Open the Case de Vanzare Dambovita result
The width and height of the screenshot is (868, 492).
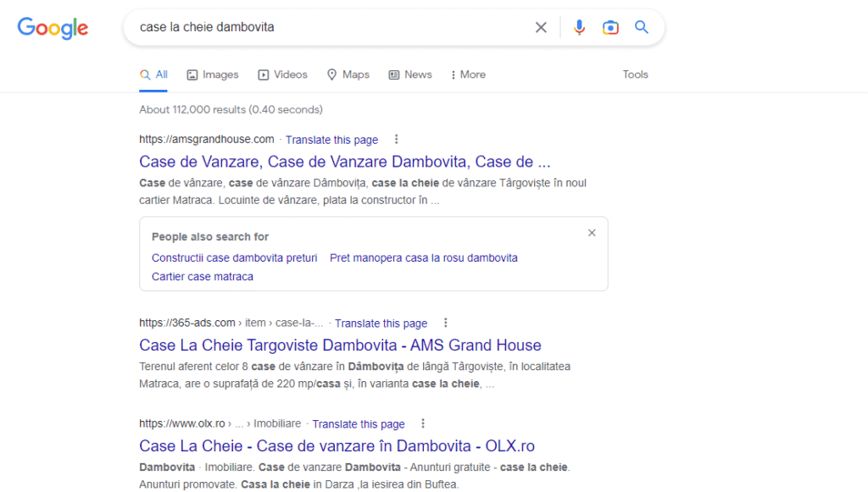pos(345,161)
